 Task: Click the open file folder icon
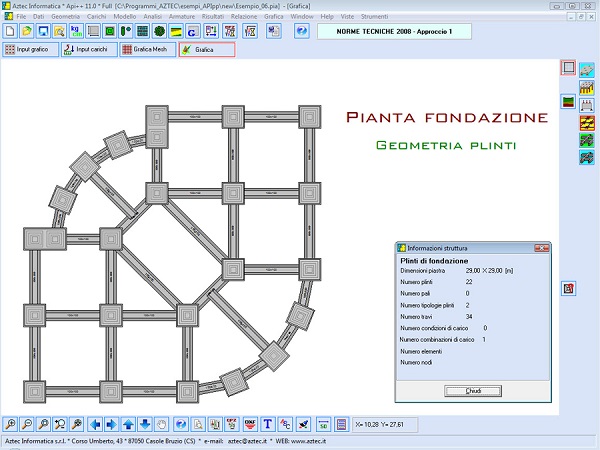coord(28,32)
